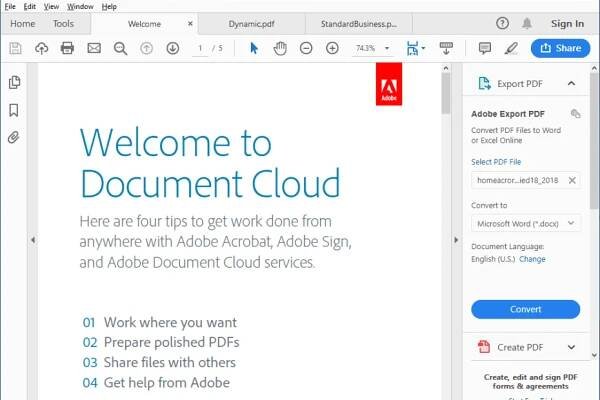
Task: Click the current page number field
Action: click(202, 48)
